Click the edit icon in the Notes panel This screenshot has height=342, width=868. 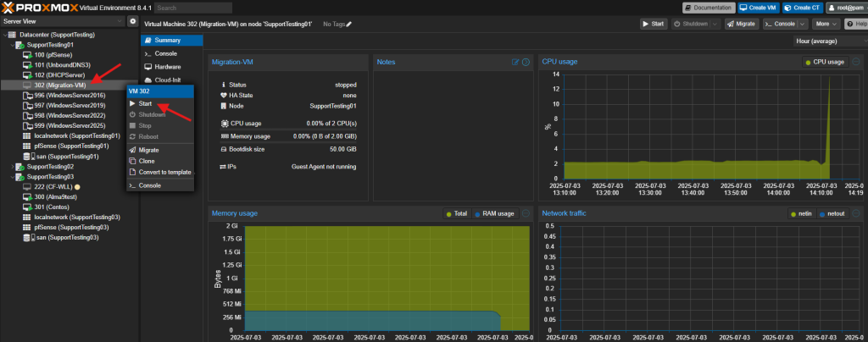(x=515, y=62)
